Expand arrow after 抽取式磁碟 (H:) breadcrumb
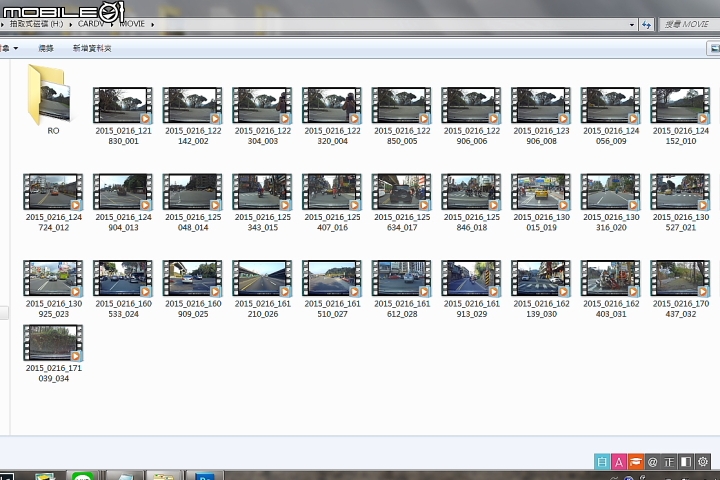720x480 pixels. (71, 24)
